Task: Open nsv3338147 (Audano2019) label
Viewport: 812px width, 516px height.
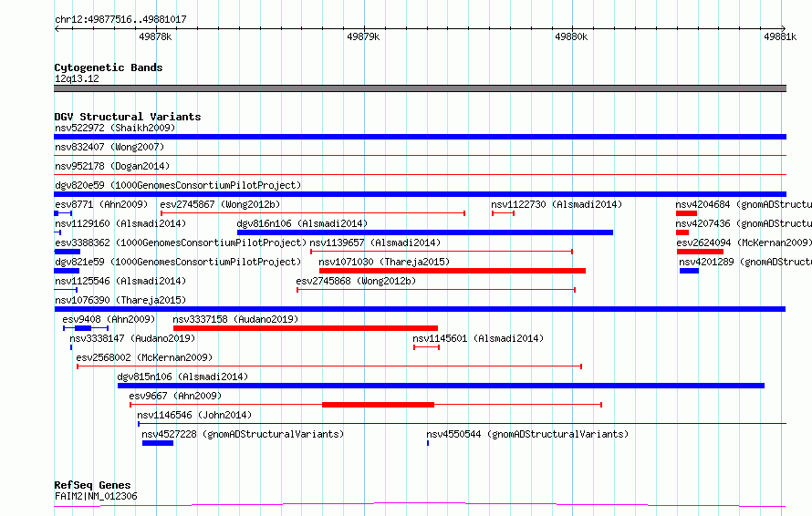Action: pyautogui.click(x=132, y=338)
